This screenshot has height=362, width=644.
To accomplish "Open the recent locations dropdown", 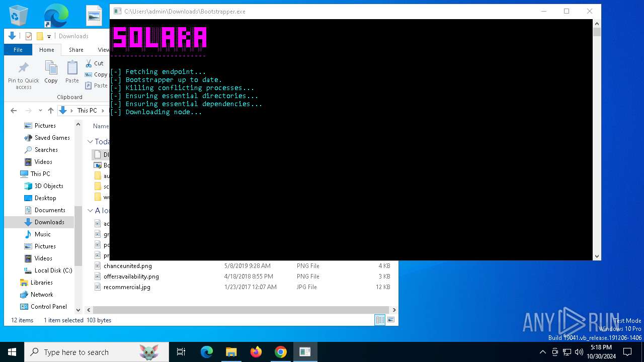I will pos(40,111).
